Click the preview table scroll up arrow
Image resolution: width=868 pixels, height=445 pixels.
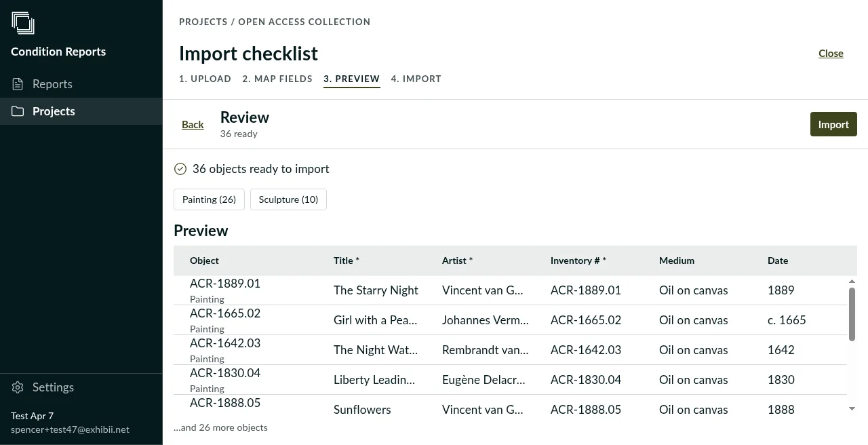852,282
